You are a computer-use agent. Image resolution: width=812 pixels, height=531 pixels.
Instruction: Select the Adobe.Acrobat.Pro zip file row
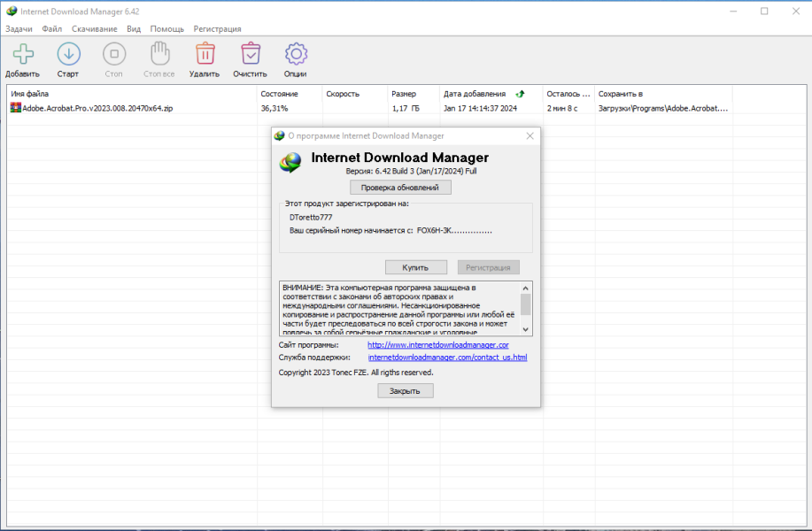coord(369,108)
